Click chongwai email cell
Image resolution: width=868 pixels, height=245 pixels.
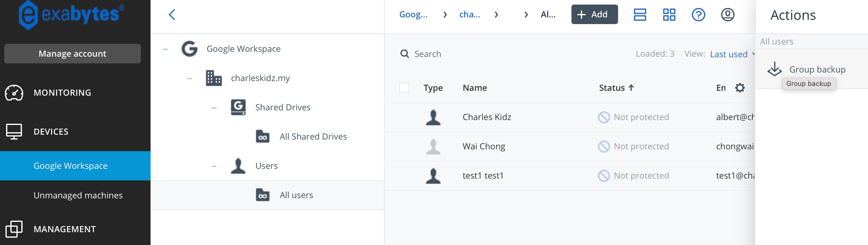pyautogui.click(x=735, y=146)
